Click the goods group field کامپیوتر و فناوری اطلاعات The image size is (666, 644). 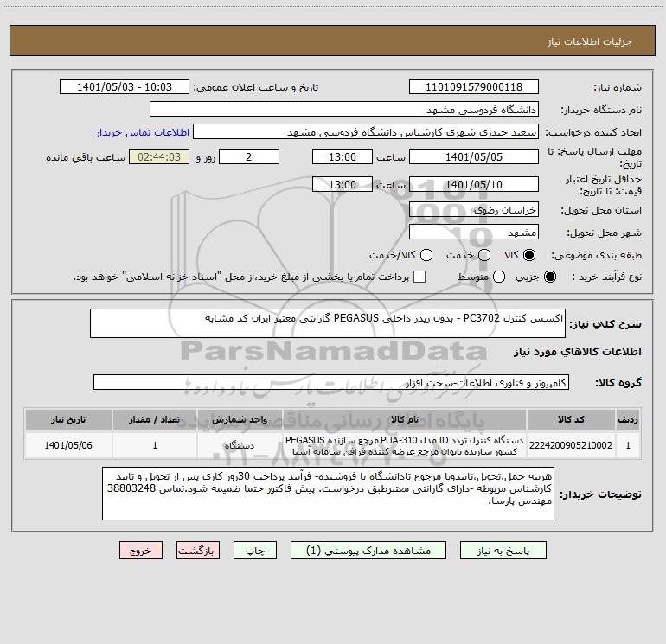[x=331, y=382]
